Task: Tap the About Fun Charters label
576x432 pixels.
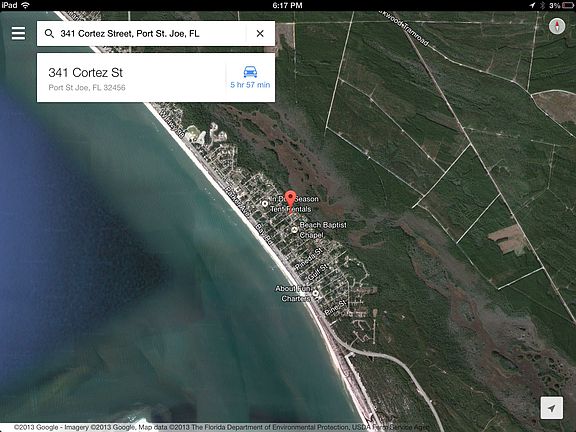Action: (x=293, y=294)
